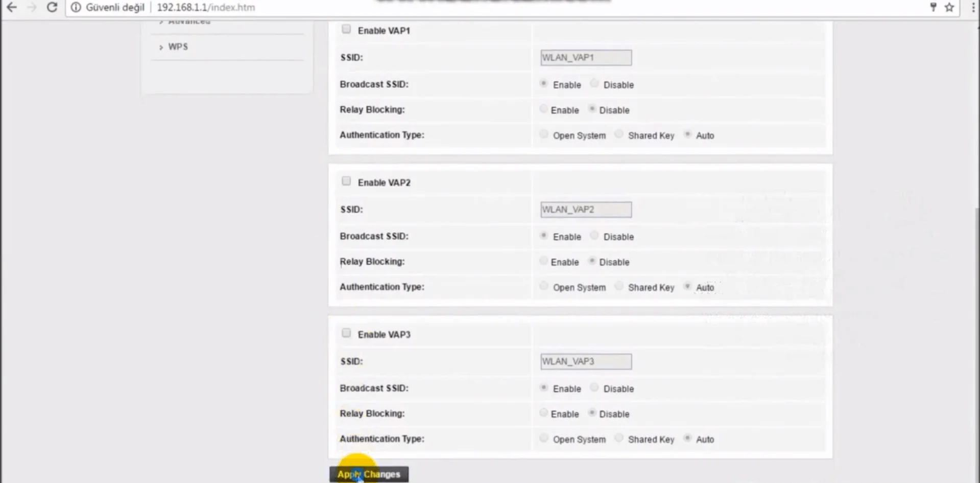Expand the WPS menu item
The image size is (980, 483).
[178, 47]
